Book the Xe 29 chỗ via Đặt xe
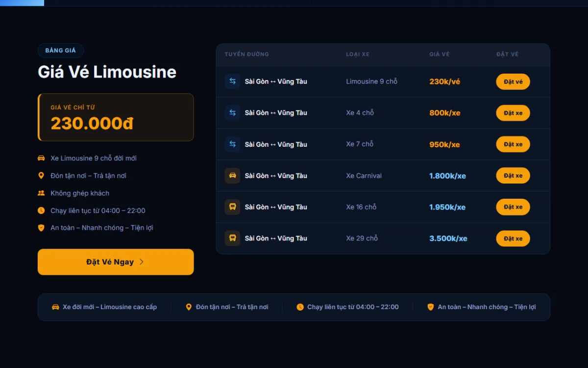The width and height of the screenshot is (588, 368). [x=513, y=238]
